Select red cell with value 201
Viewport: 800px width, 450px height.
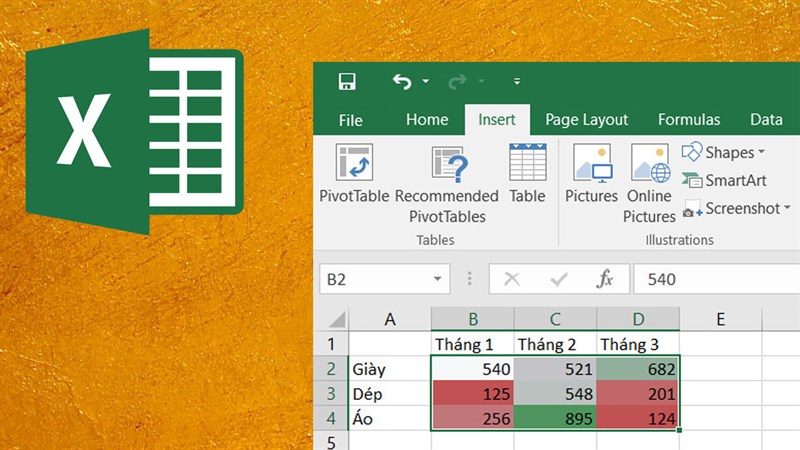(638, 393)
